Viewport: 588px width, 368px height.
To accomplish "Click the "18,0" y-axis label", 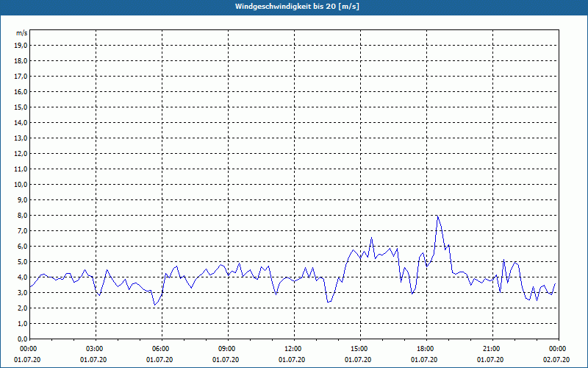I will click(x=21, y=61).
